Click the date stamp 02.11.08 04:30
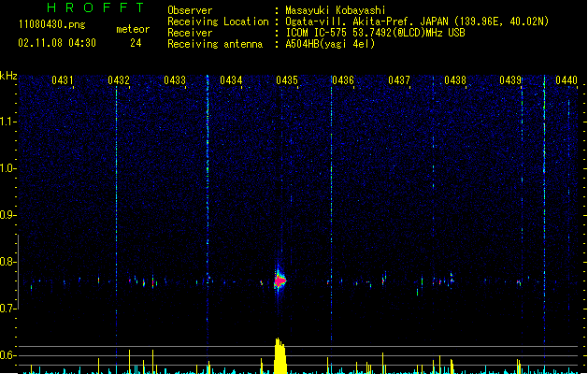 pos(57,43)
